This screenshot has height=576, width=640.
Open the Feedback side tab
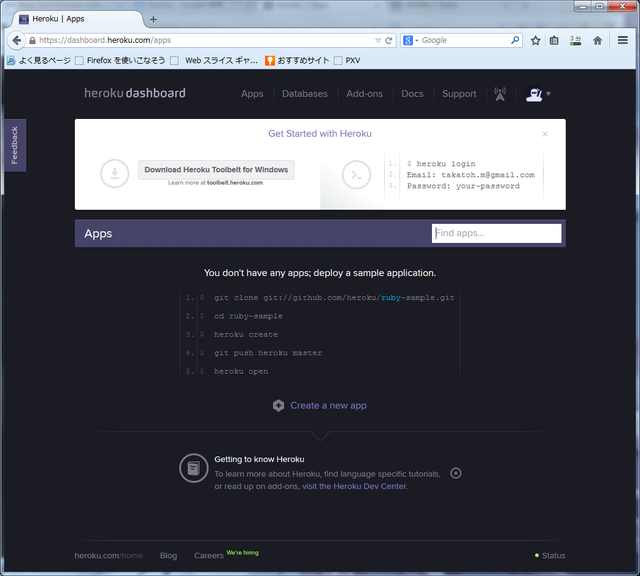(15, 145)
